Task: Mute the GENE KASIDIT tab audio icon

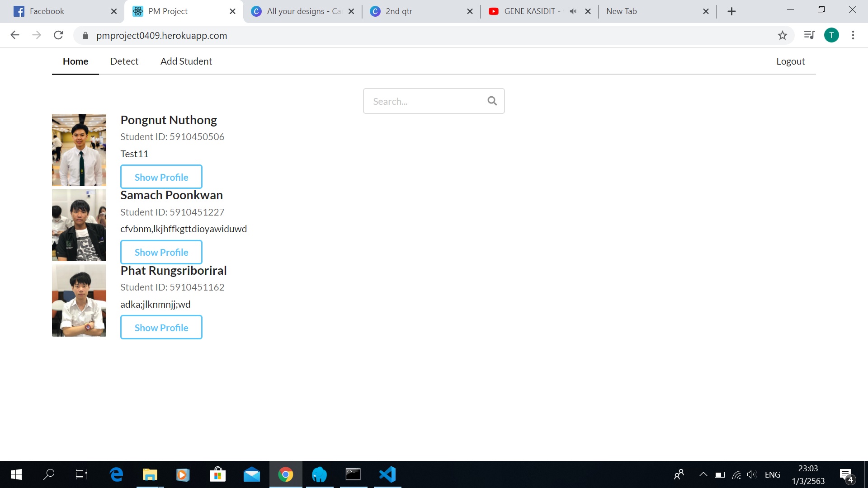Action: coord(573,11)
